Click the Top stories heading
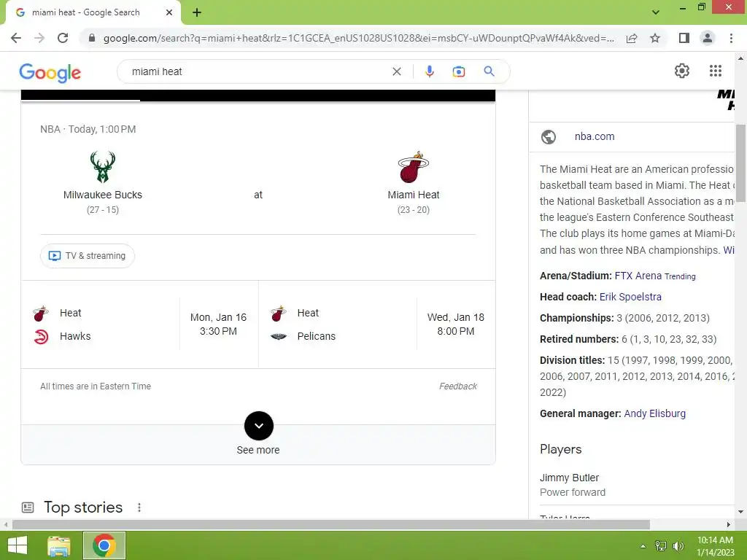747x560 pixels. [83, 507]
